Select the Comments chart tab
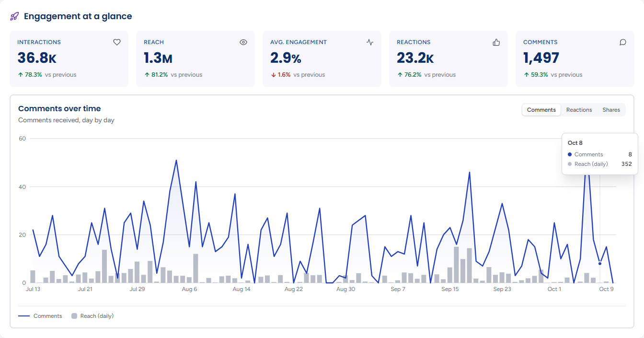This screenshot has height=338, width=644. tap(541, 110)
